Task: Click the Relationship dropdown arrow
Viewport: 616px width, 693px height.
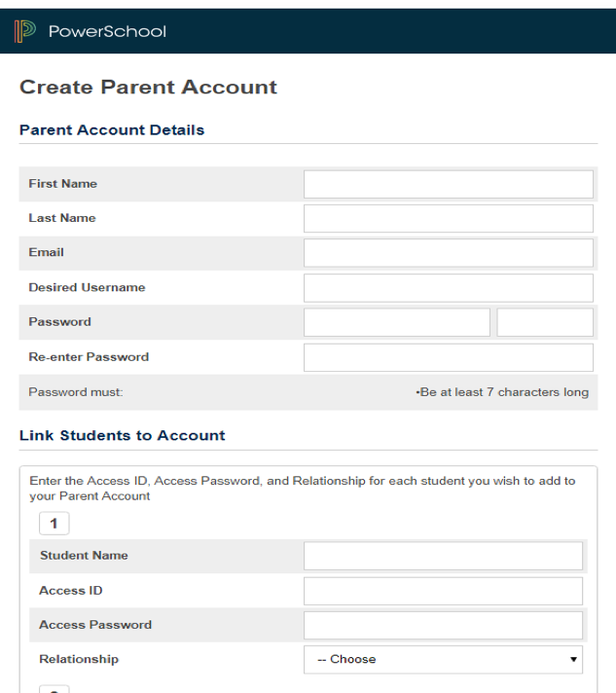Action: [573, 659]
